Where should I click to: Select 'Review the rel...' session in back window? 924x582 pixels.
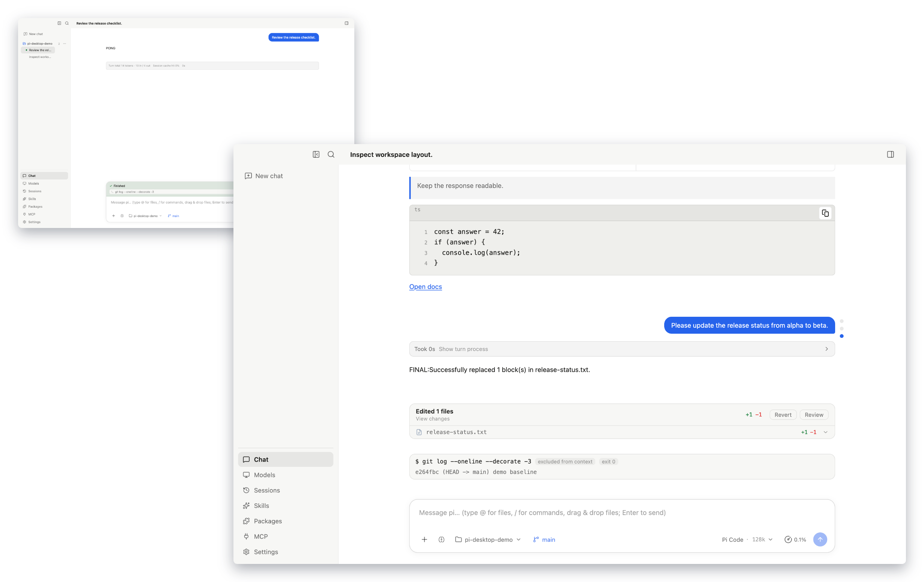tap(38, 50)
